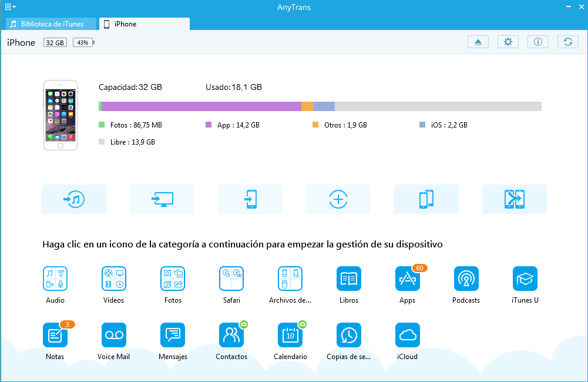Image resolution: width=588 pixels, height=382 pixels.
Task: Minimize the AnyTrans window
Action: pyautogui.click(x=569, y=6)
